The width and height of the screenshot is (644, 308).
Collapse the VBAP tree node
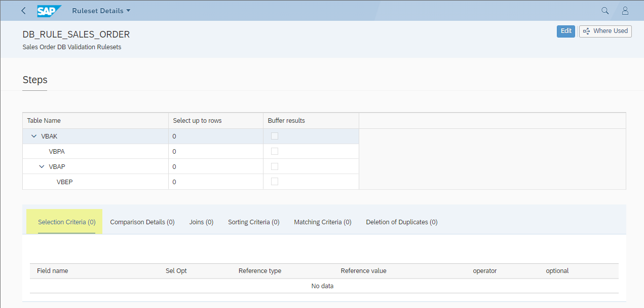pos(42,166)
